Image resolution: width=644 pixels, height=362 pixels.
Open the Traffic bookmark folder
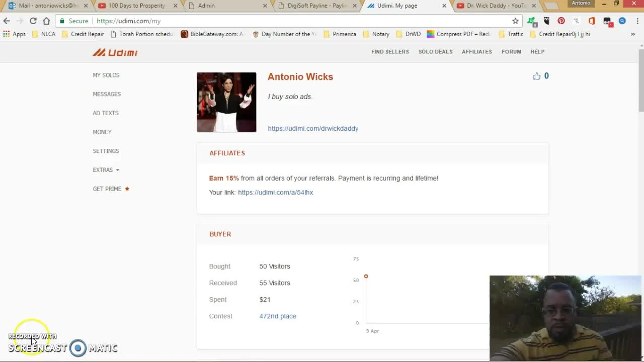click(x=511, y=34)
